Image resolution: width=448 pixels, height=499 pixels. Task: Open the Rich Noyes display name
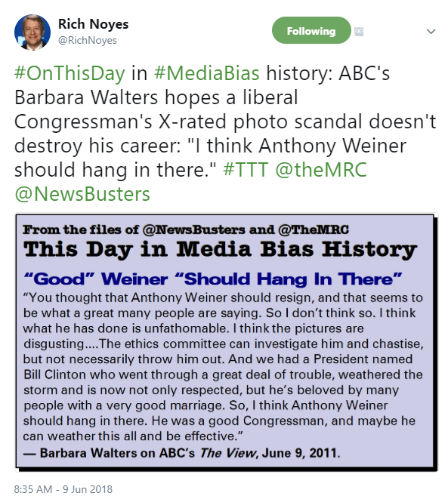(93, 24)
